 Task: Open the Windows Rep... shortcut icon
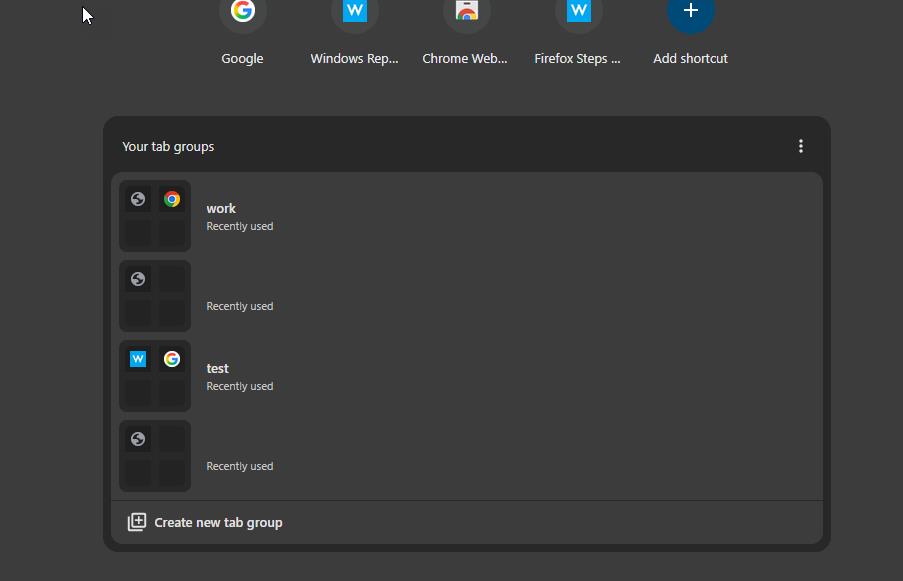tap(355, 10)
